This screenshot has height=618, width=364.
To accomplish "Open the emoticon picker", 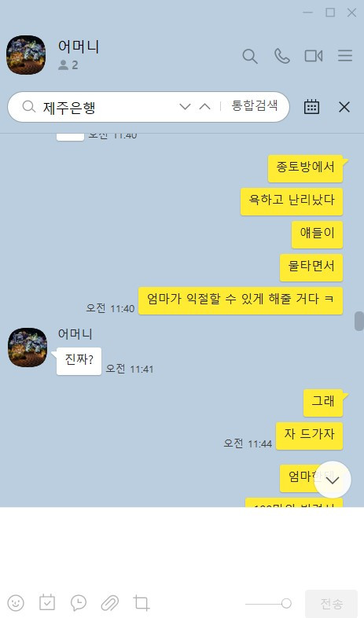I will click(16, 602).
